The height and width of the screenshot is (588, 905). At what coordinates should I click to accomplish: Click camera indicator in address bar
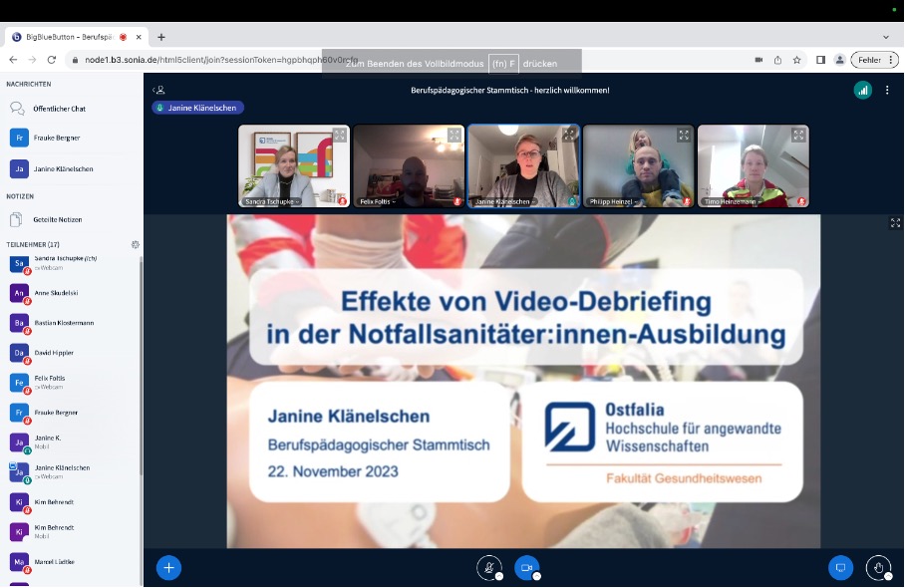coord(758,60)
